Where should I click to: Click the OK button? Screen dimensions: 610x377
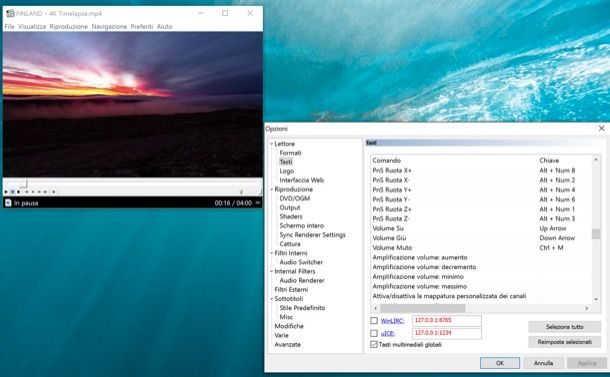tap(500, 363)
